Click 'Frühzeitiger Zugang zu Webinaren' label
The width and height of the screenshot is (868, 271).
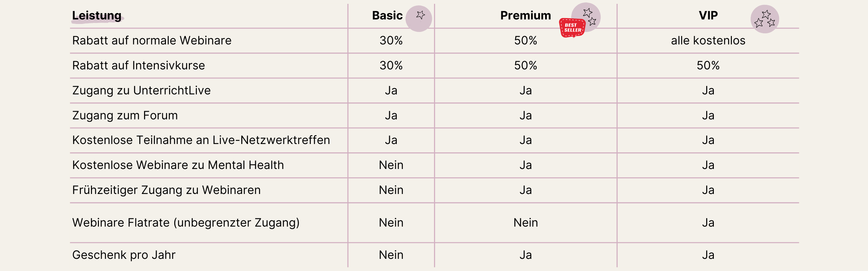click(166, 190)
